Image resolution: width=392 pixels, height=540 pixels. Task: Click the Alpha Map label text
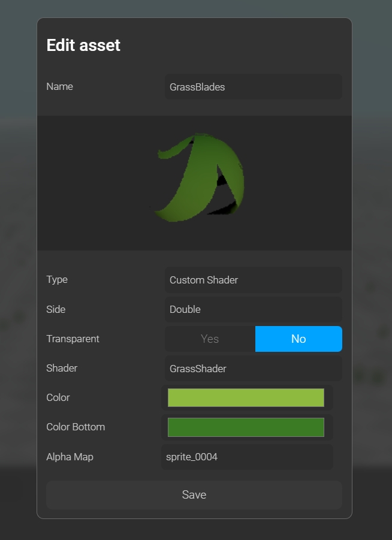coord(70,457)
